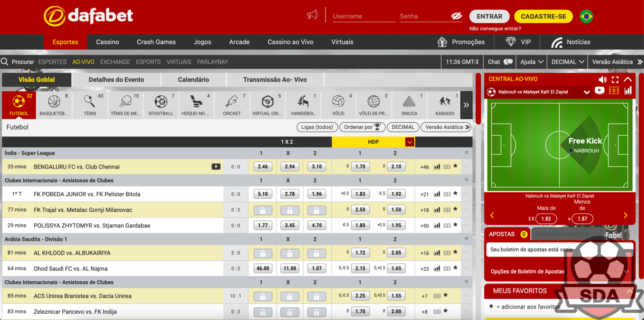The height and width of the screenshot is (320, 644).
Task: Open match tracker for Polissya Zhytomyr match
Action: [x=447, y=225]
